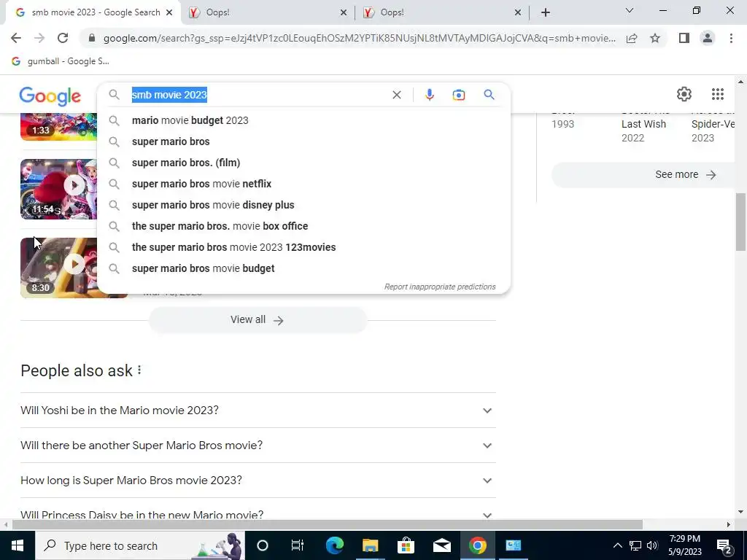The width and height of the screenshot is (747, 560).
Task: Close the first Oops! tab
Action: (x=344, y=12)
